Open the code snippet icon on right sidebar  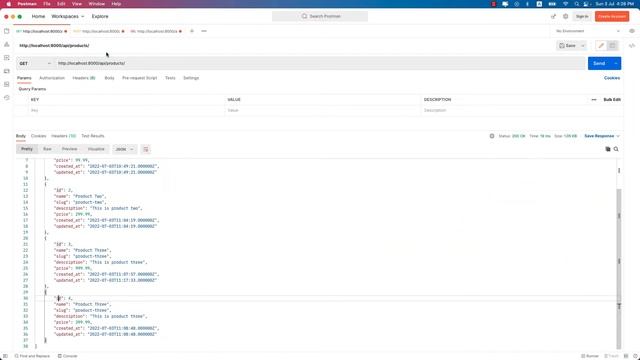click(x=632, y=46)
